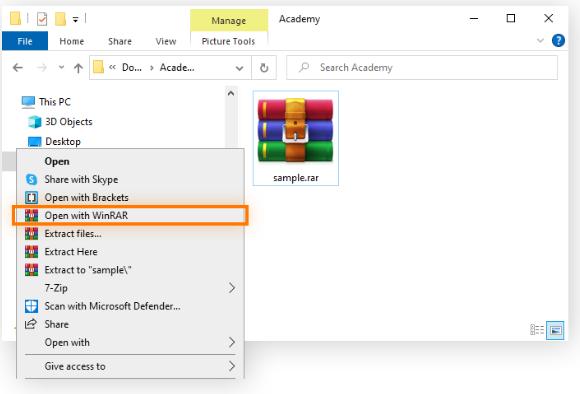Click the title bar folder icon

15,18
